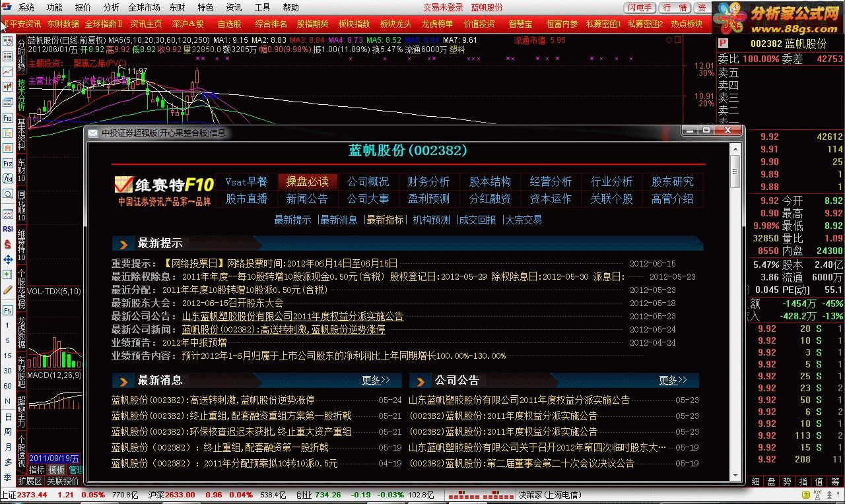
Task: Click the 筹 tab in bottom right panel
Action: tap(834, 482)
